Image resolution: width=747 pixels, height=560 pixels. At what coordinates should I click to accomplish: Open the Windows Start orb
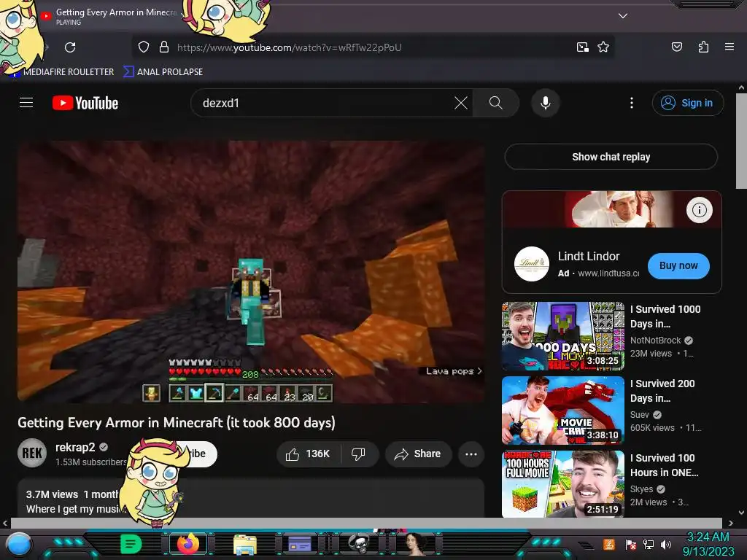click(19, 544)
